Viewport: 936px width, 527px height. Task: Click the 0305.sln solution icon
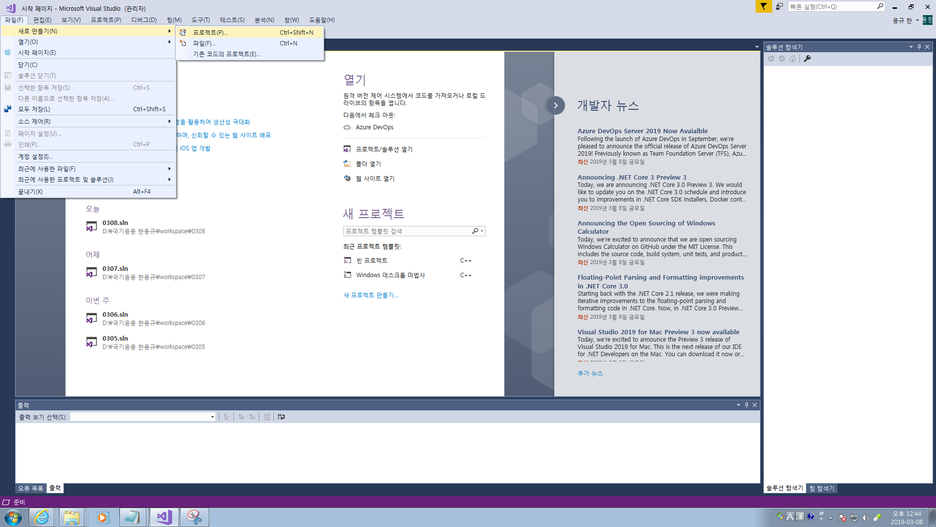[91, 343]
